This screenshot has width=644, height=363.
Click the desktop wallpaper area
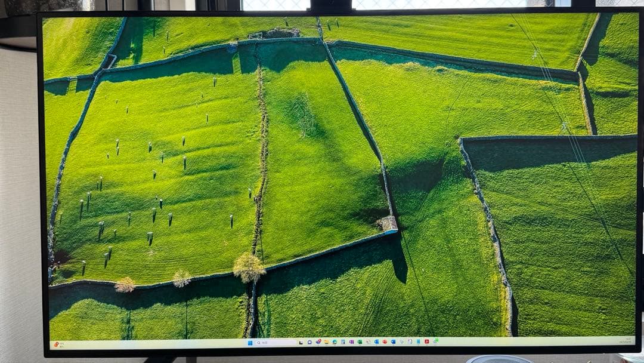click(322, 179)
